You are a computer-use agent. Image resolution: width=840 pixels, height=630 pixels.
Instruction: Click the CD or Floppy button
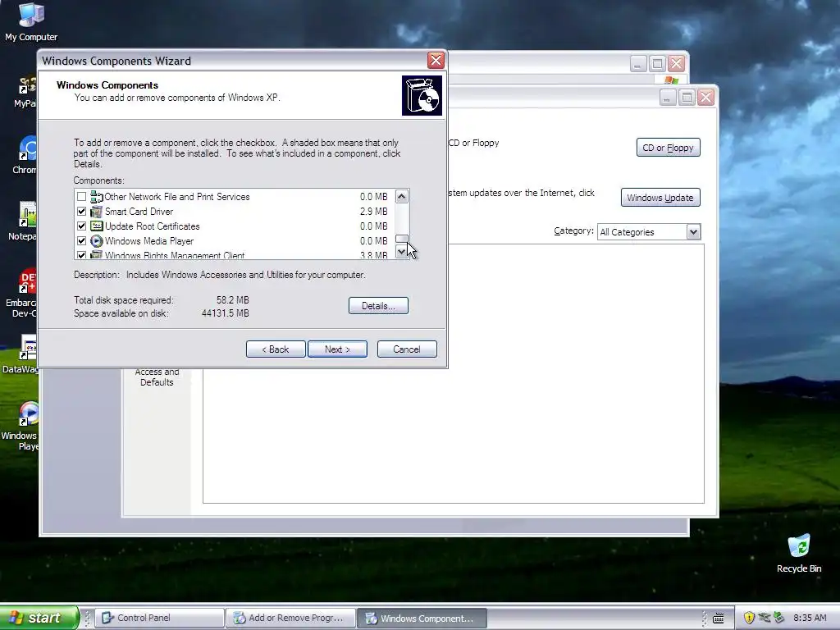(x=668, y=148)
